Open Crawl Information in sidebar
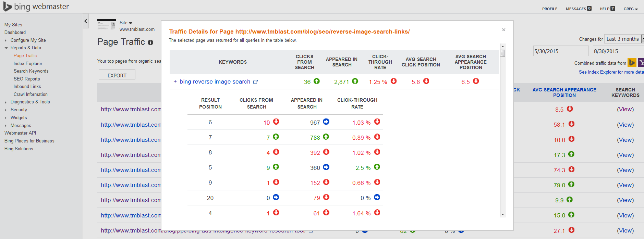The width and height of the screenshot is (644, 239). point(31,95)
